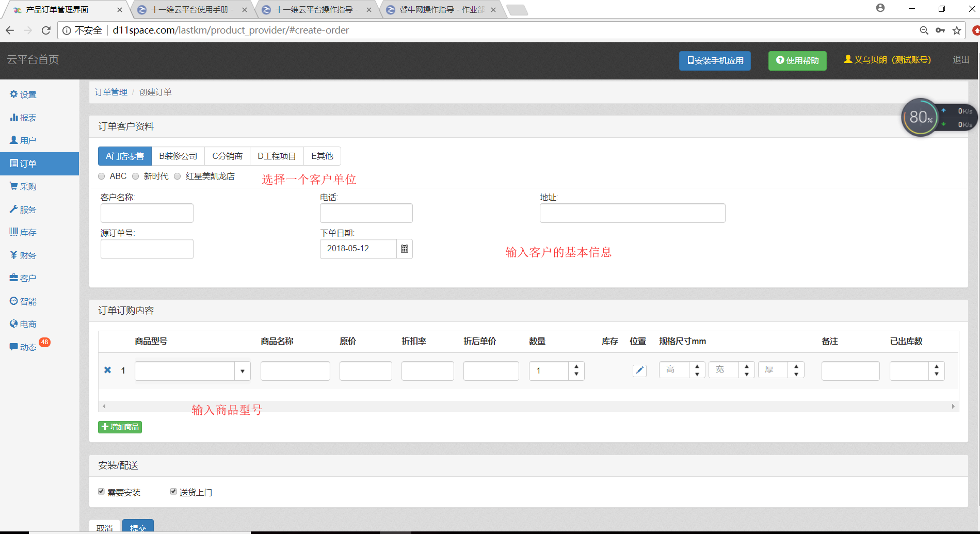Open calendar picker for 下单日期

coord(405,249)
